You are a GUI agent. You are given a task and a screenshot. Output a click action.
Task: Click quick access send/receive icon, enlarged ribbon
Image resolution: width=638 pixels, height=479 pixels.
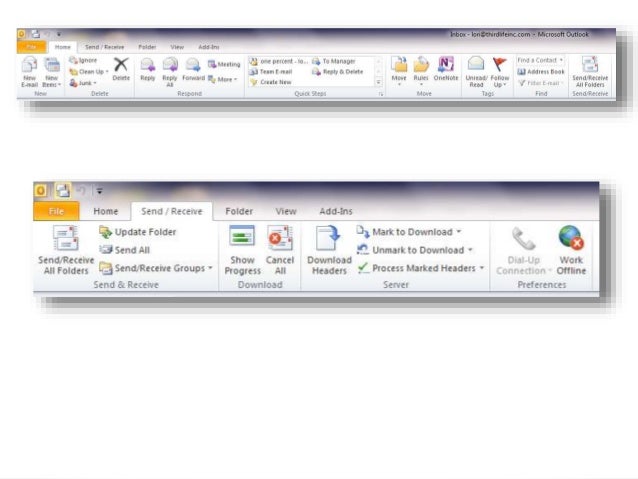[x=63, y=190]
